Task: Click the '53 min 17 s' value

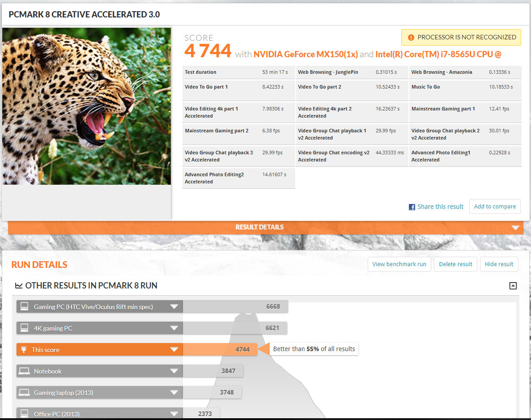Action: [275, 72]
